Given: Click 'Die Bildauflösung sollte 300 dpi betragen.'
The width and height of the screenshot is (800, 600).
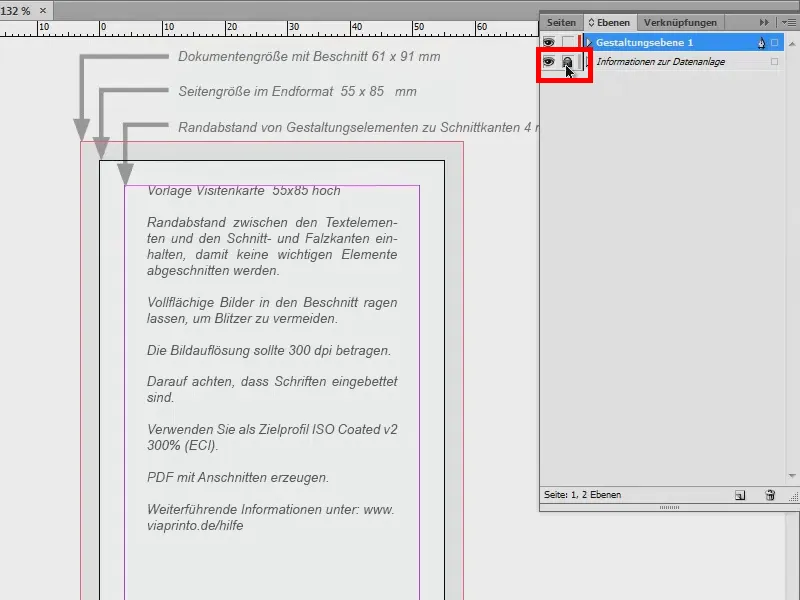Looking at the screenshot, I should (269, 351).
